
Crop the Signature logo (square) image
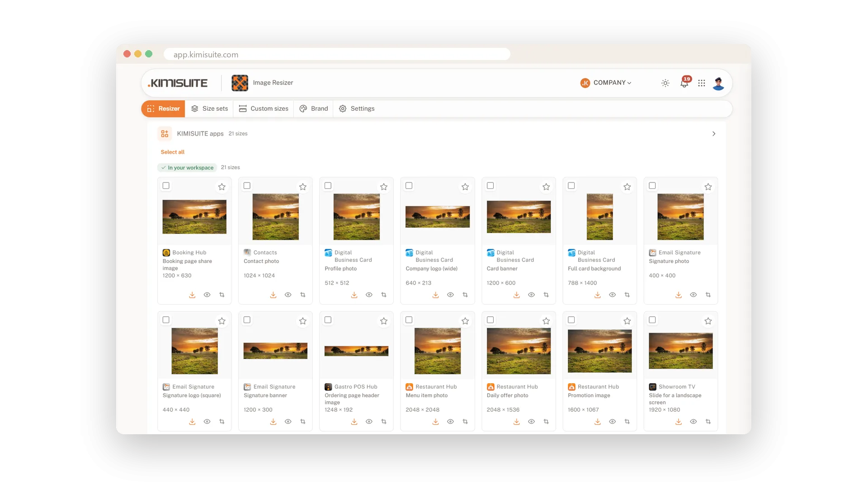click(x=222, y=422)
